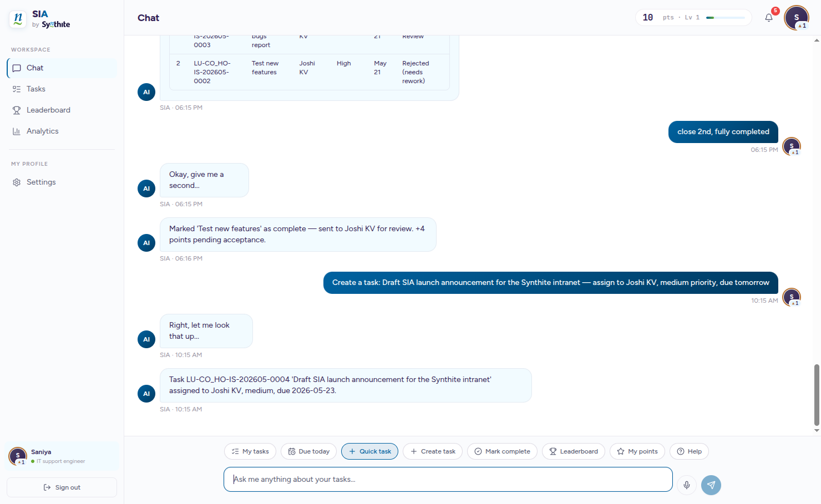Click Saniya's profile card in sidebar
Screen dimensions: 821x504
click(x=62, y=456)
